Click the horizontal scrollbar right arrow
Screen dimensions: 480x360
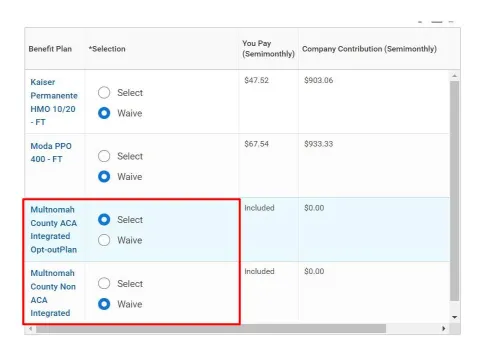[444, 329]
